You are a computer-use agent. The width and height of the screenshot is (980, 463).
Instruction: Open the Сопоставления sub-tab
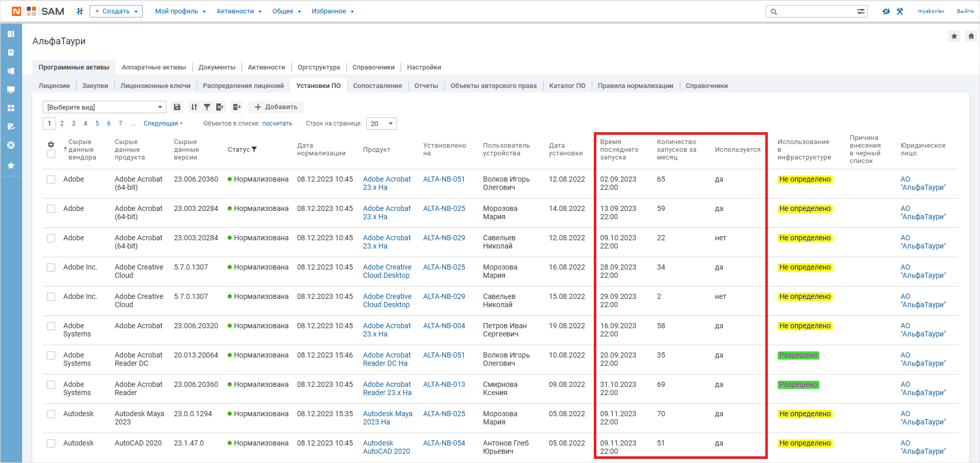pos(377,86)
